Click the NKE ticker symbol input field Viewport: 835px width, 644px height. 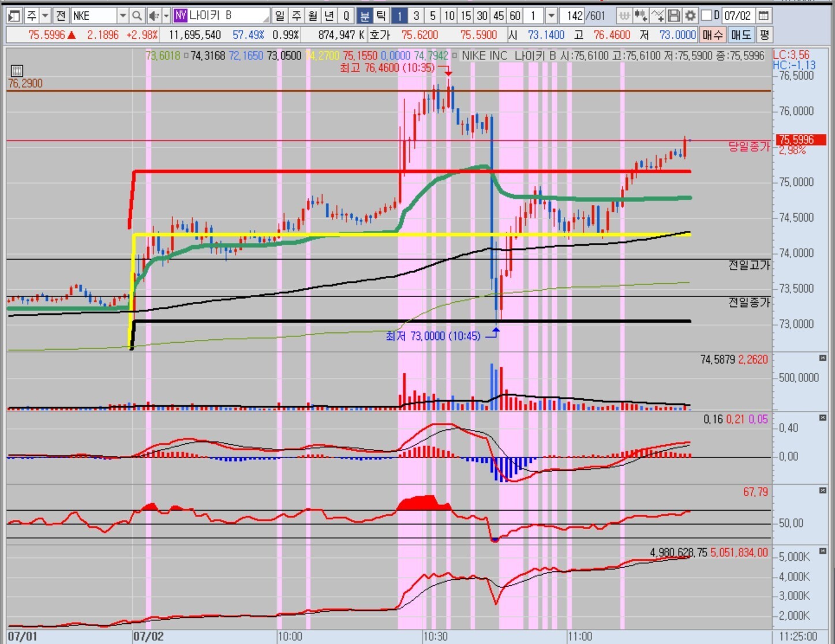pos(94,16)
